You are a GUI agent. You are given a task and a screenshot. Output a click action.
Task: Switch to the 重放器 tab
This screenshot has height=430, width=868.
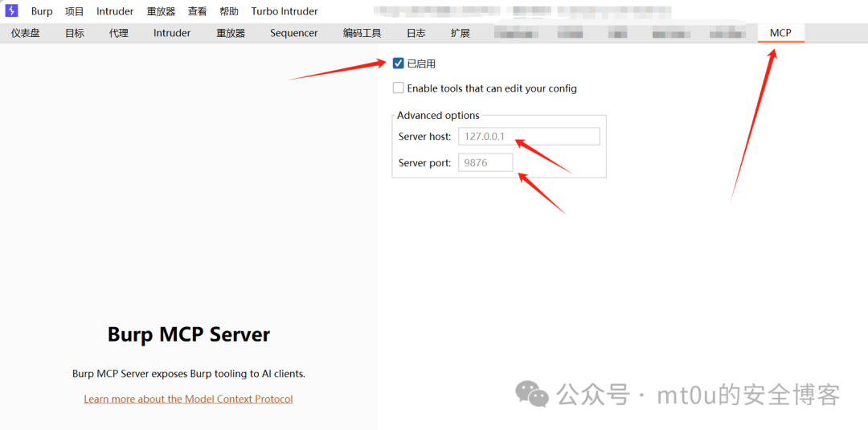point(231,33)
